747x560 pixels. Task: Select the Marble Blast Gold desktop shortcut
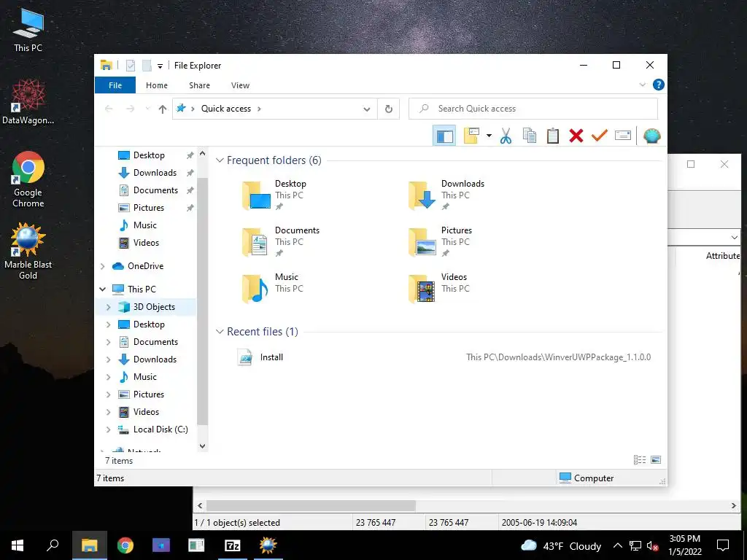pyautogui.click(x=28, y=252)
